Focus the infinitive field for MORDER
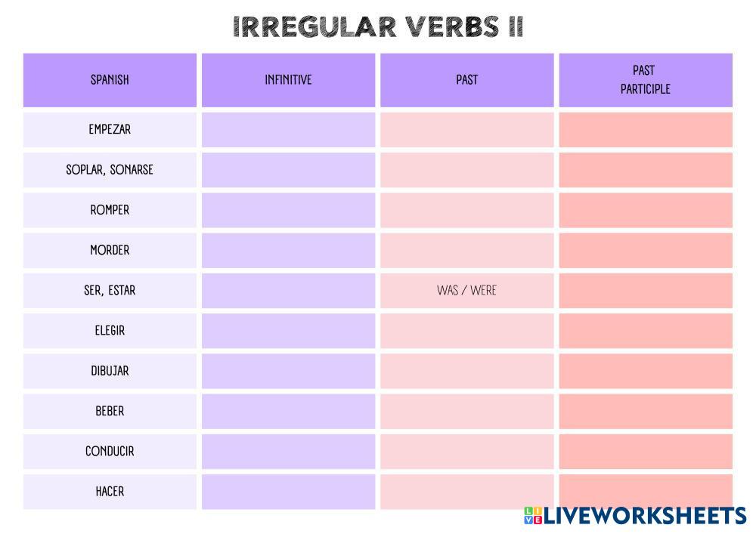This screenshot has height=534, width=756. 288,250
